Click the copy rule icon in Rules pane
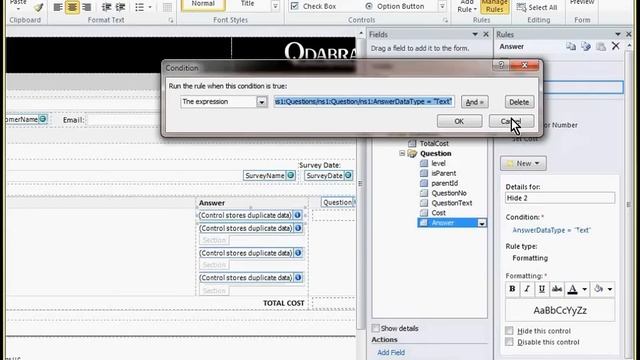Image resolution: width=640 pixels, height=360 pixels. point(571,47)
